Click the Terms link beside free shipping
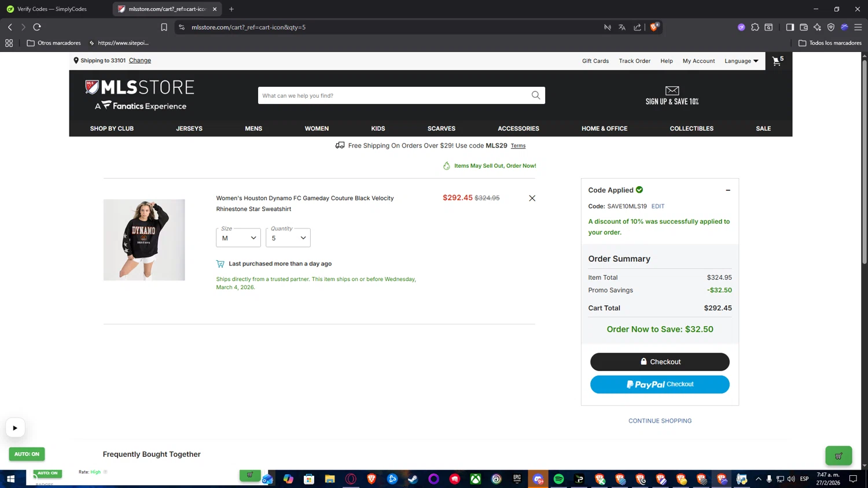868x488 pixels. [518, 146]
